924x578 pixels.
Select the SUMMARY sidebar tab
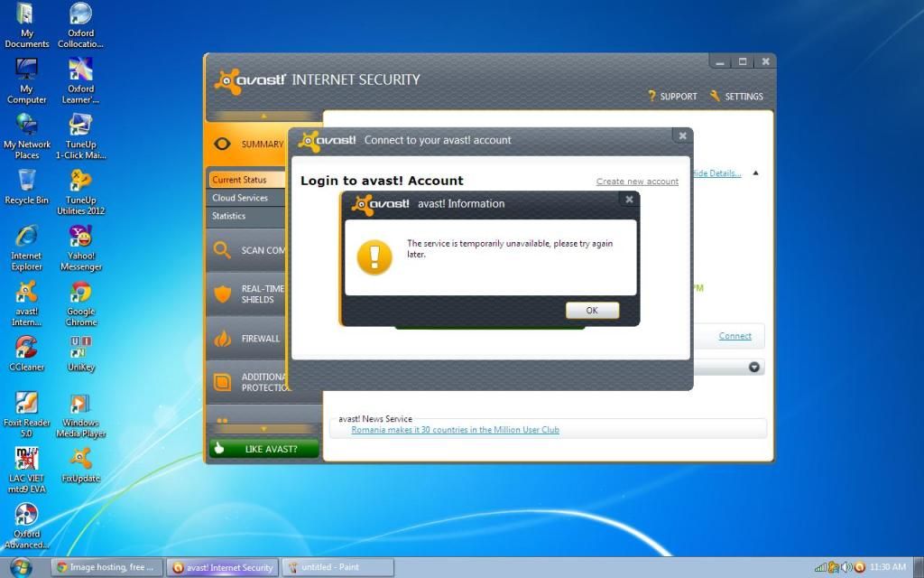(246, 144)
